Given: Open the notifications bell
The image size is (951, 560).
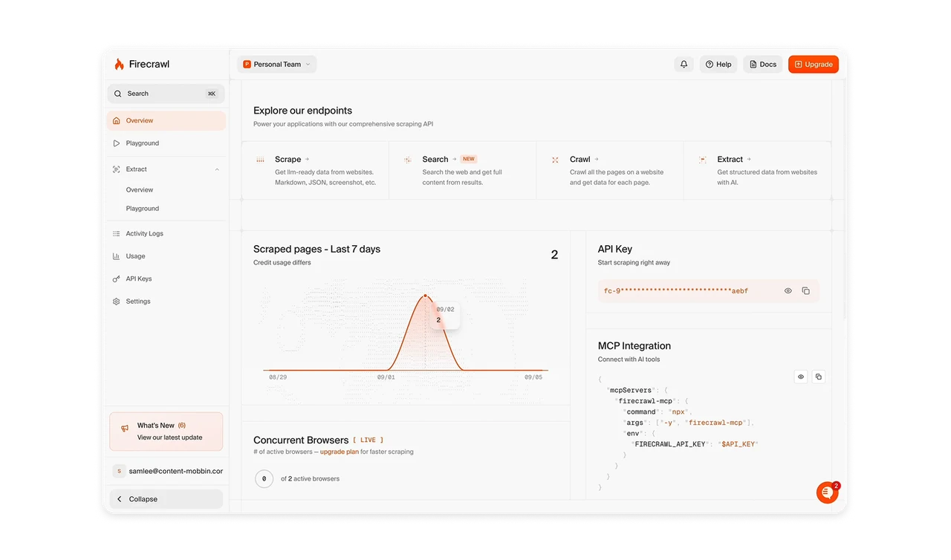Looking at the screenshot, I should [x=684, y=65].
